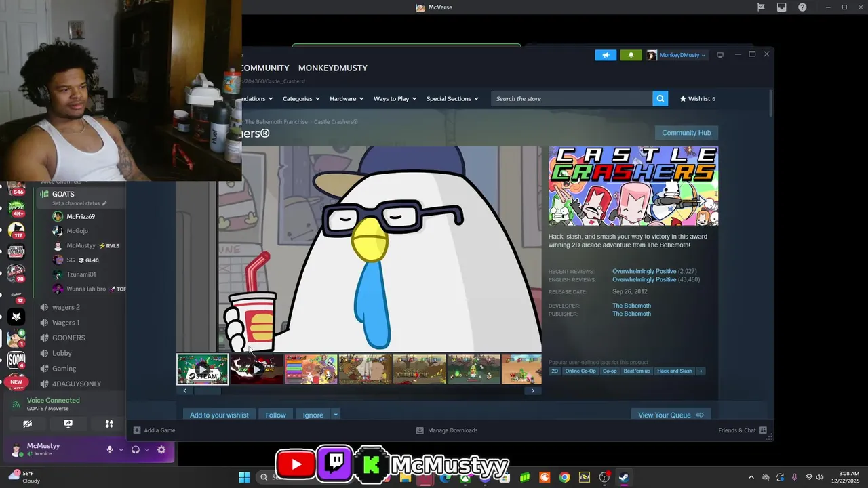Expand arrow next to Ignore button

[335, 414]
